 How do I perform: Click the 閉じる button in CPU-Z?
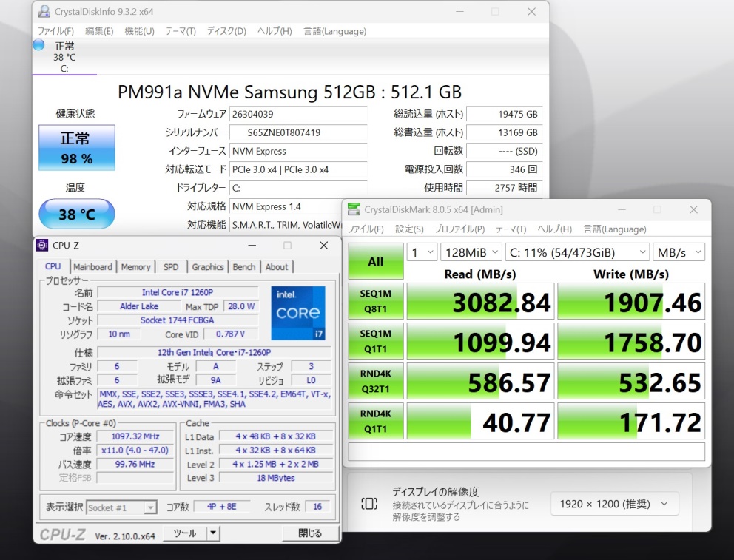[310, 533]
